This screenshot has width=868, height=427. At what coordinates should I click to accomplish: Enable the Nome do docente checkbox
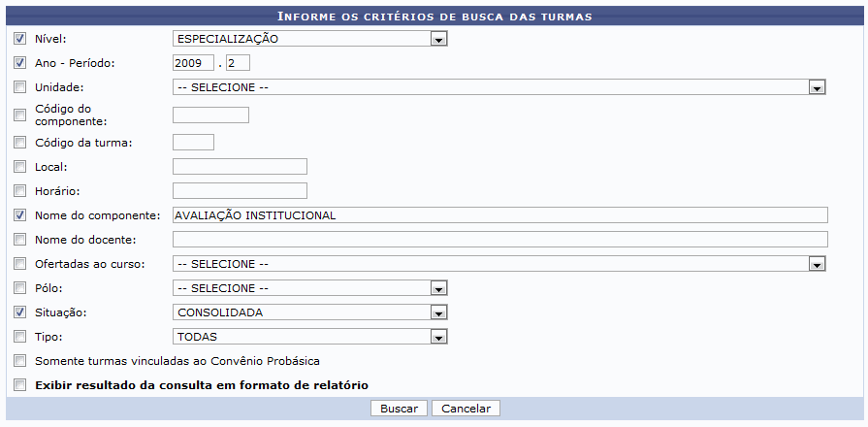[20, 240]
